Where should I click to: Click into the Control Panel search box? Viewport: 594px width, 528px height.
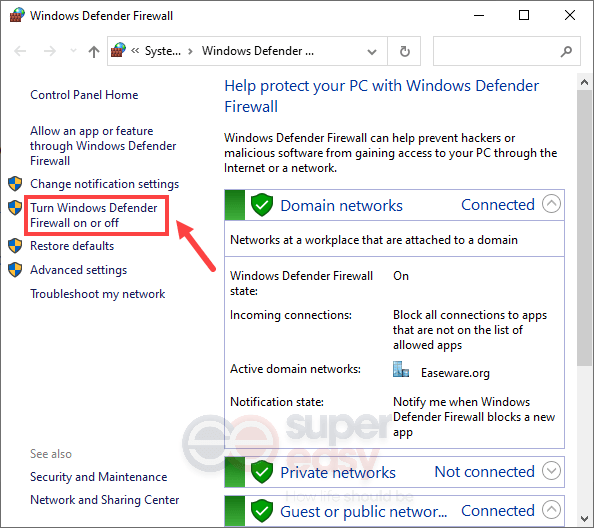506,51
